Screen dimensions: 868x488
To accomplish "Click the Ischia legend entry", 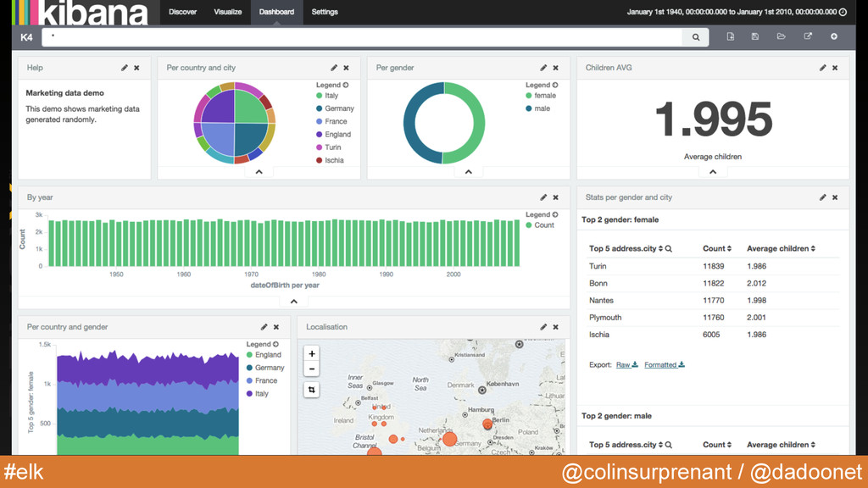I will 330,160.
